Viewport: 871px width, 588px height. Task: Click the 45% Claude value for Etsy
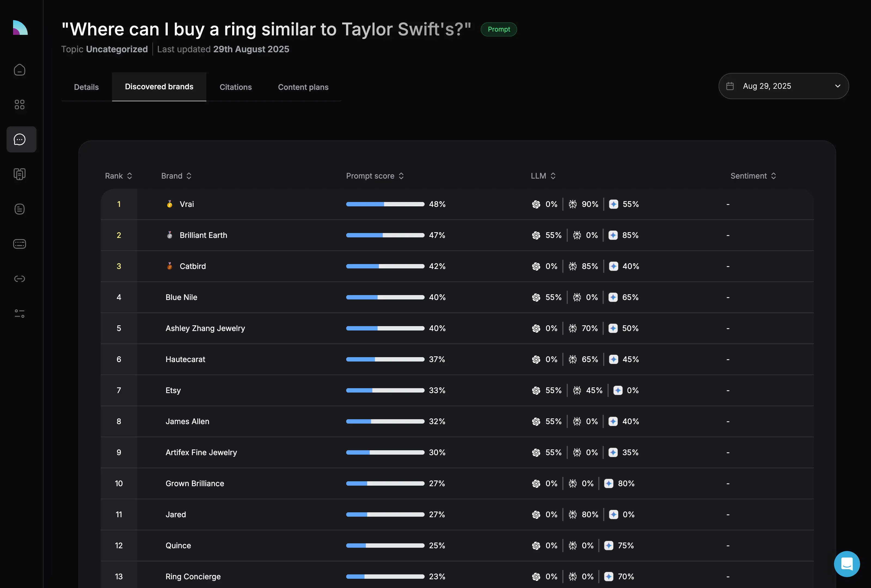point(594,390)
